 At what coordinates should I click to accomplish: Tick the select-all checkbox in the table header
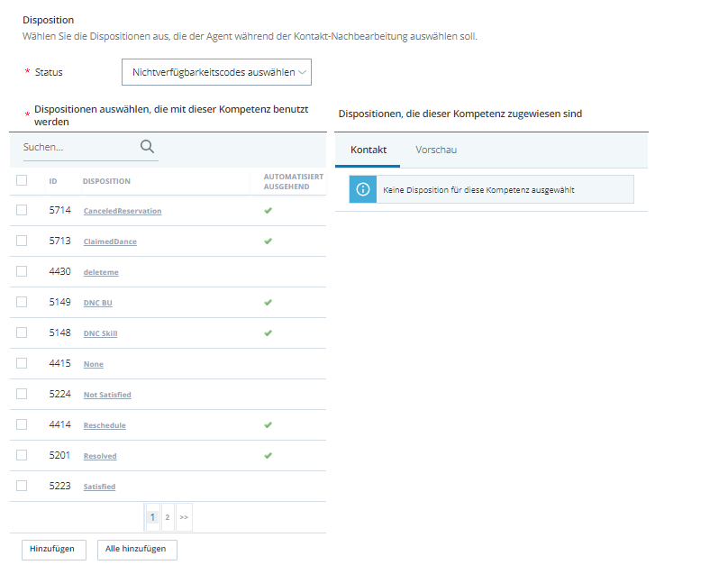pyautogui.click(x=22, y=180)
